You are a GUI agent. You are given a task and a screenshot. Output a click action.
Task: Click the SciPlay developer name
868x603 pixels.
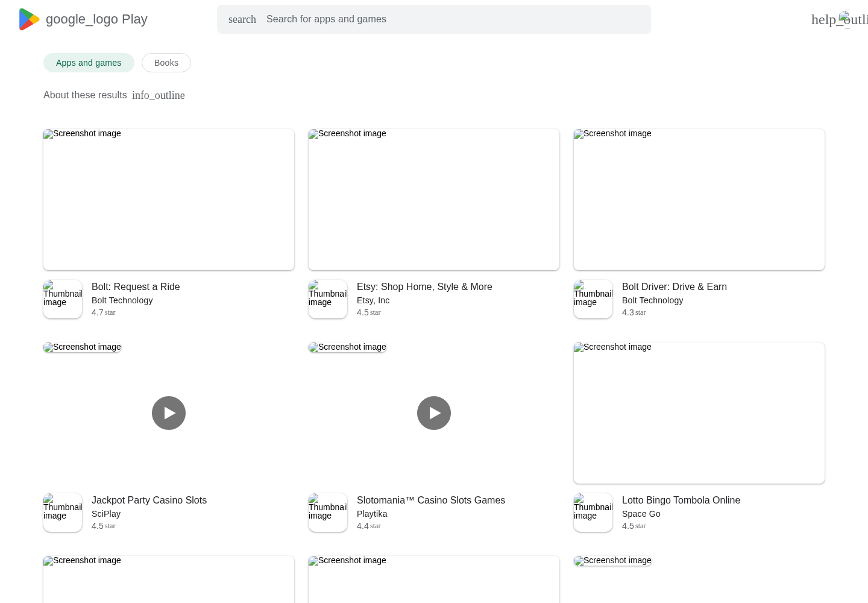[106, 514]
